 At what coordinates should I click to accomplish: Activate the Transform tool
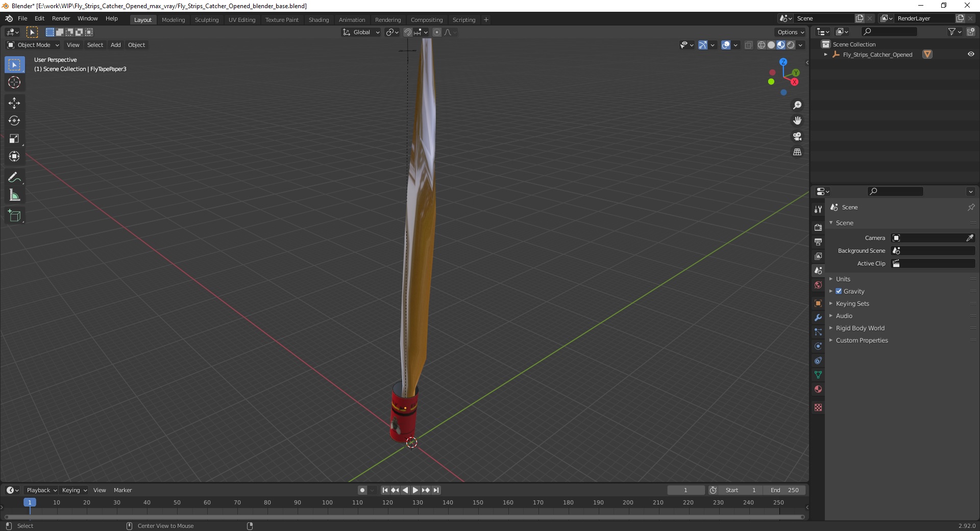pos(14,156)
